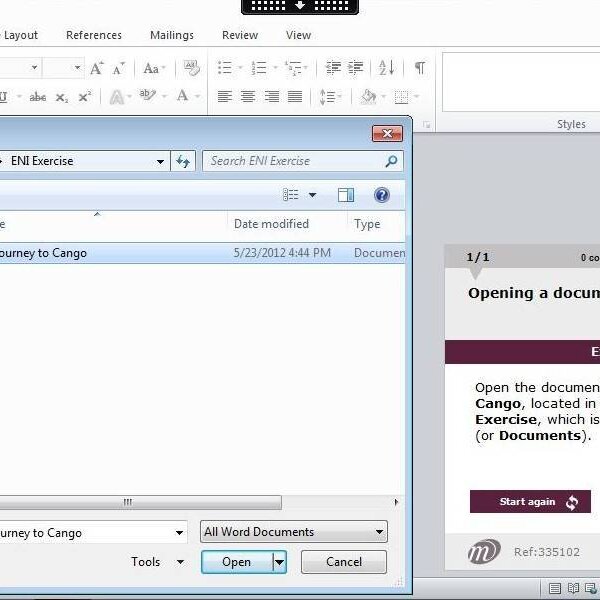Switch to the Mailings tab
The height and width of the screenshot is (600, 600).
point(172,35)
